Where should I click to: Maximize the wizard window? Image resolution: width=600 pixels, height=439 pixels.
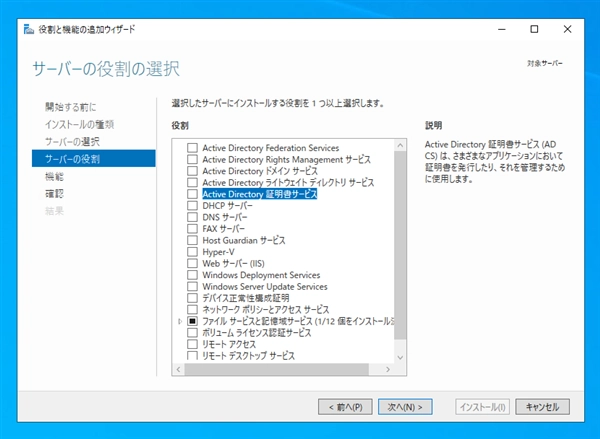pyautogui.click(x=534, y=29)
